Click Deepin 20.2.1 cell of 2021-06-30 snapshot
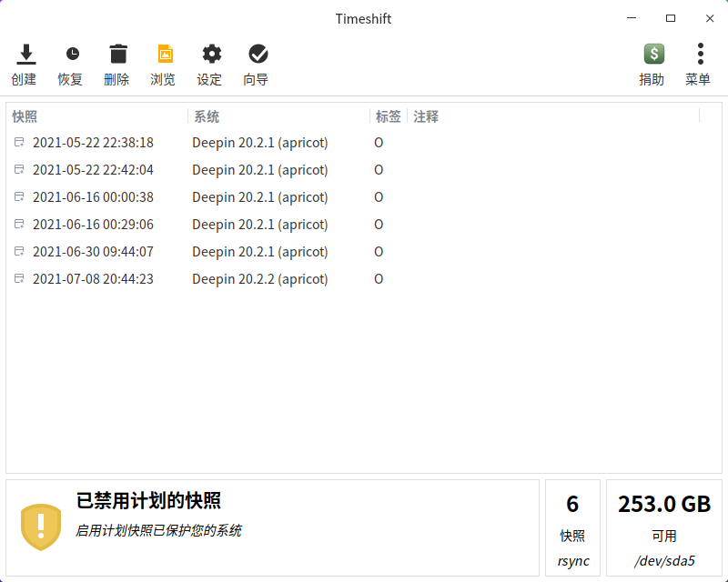This screenshot has width=728, height=582. (260, 252)
